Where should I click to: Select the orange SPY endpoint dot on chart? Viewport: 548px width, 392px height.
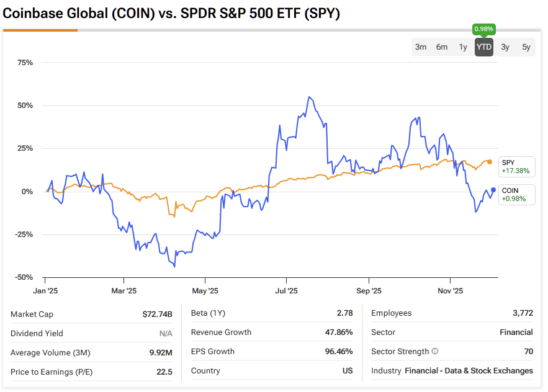point(490,161)
